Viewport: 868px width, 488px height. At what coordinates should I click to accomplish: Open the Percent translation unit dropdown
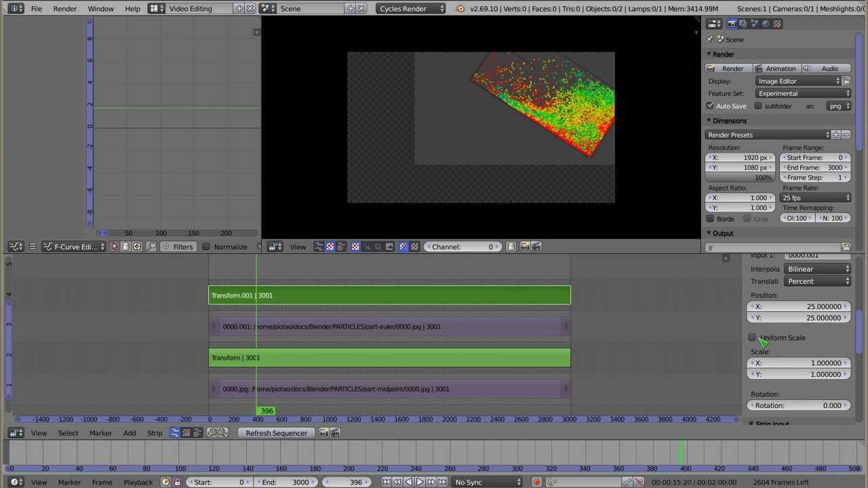818,281
